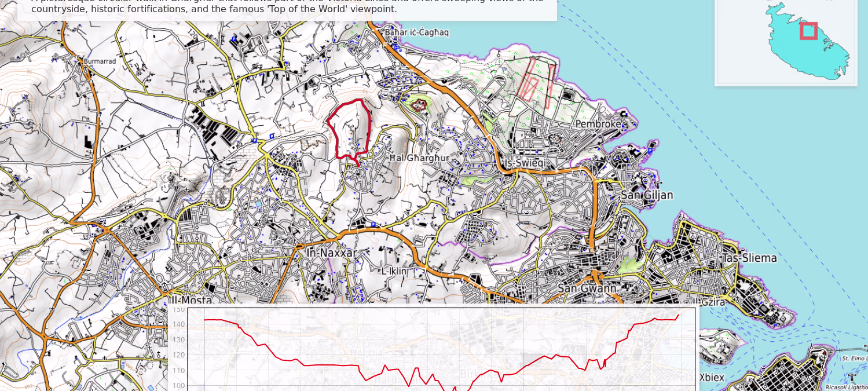Screen dimensions: 868x391
Task: Click the San Ġiljan place name
Action: coord(647,195)
